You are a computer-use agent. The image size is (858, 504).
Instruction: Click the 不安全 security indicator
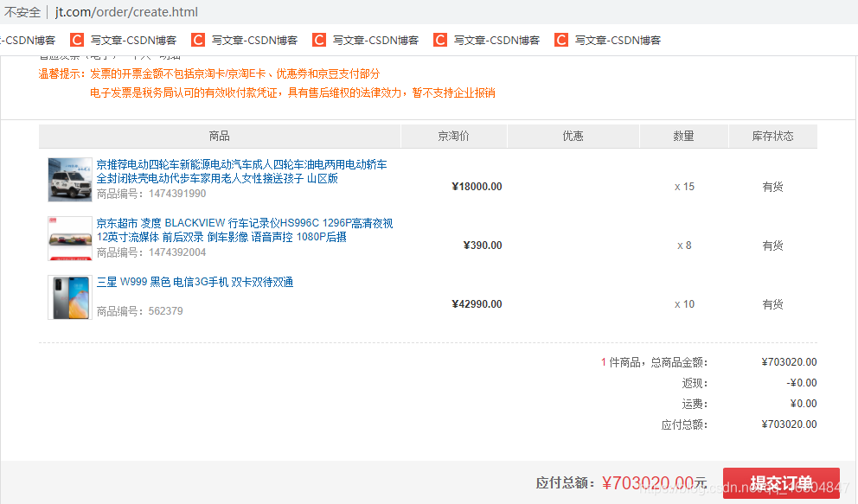[22, 12]
